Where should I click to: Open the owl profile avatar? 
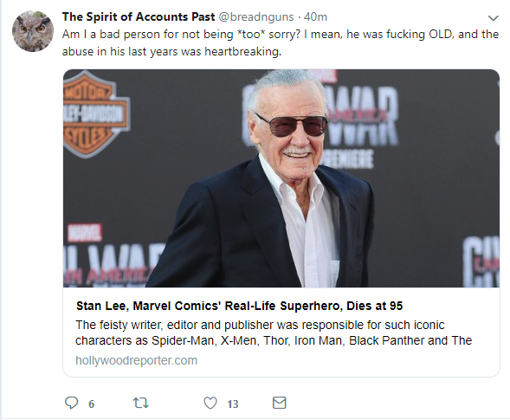tap(33, 31)
